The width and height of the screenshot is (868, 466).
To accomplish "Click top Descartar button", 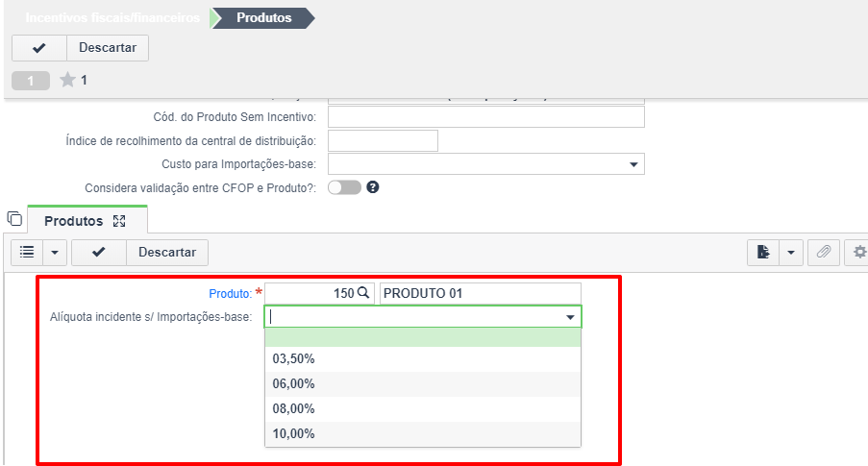I will click(108, 48).
